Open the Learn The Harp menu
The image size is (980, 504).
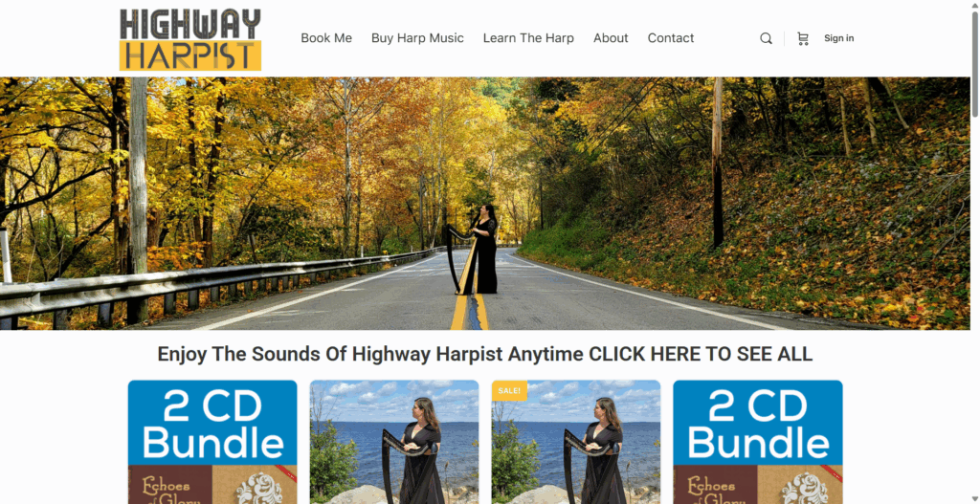528,38
